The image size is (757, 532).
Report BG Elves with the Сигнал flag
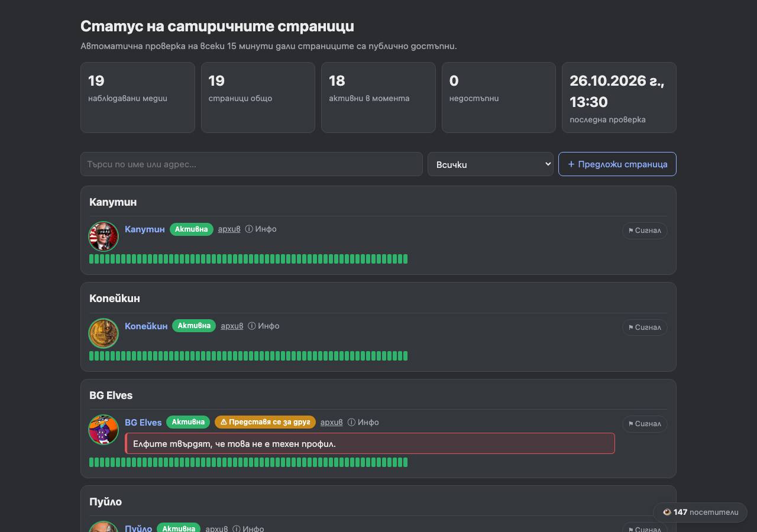coord(645,424)
